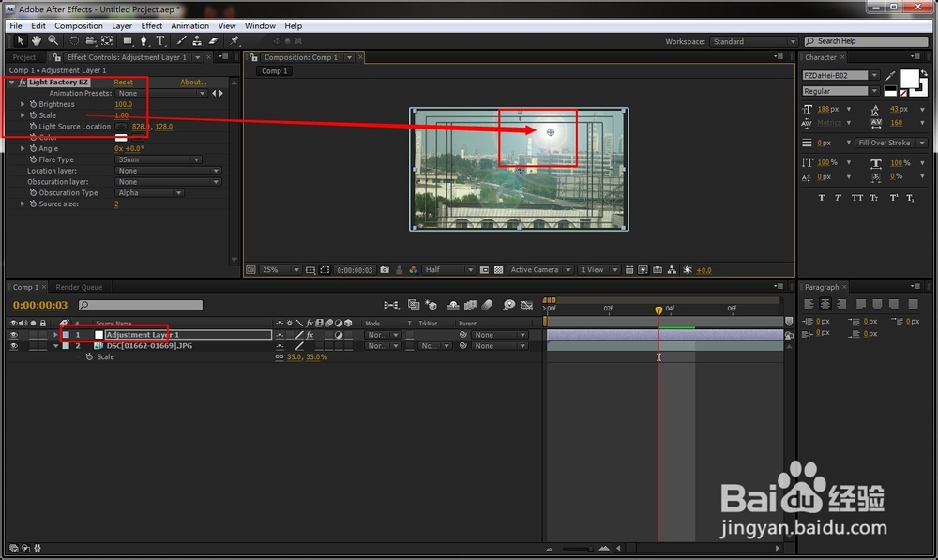938x560 pixels.
Task: Toggle Light Source Location stopwatch
Action: point(33,127)
